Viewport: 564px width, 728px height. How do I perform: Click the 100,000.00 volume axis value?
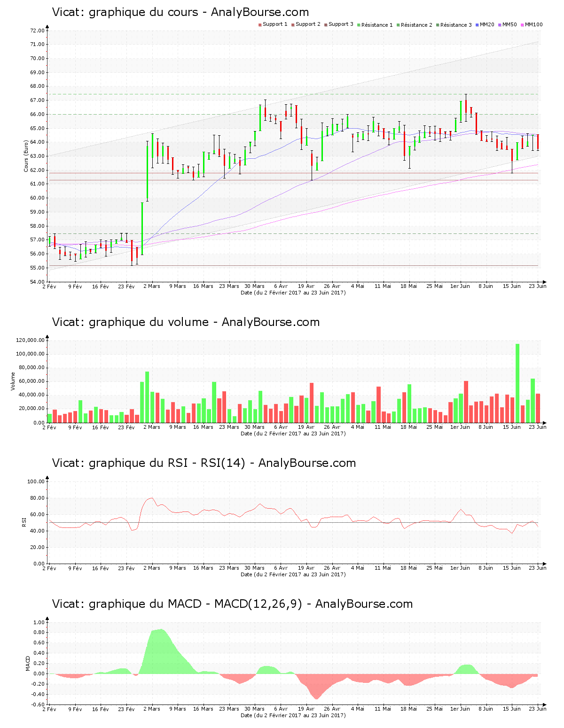tap(31, 354)
